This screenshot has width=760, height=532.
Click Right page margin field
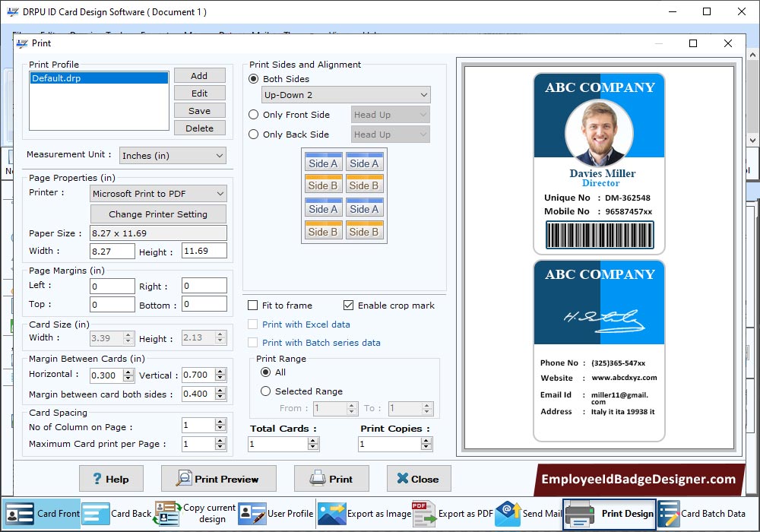point(204,286)
